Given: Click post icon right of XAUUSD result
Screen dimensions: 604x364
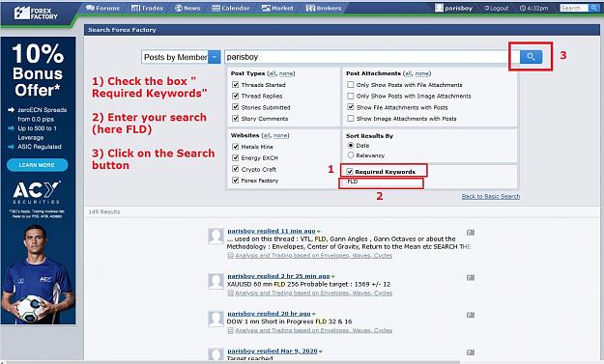Looking at the screenshot, I should [471, 277].
